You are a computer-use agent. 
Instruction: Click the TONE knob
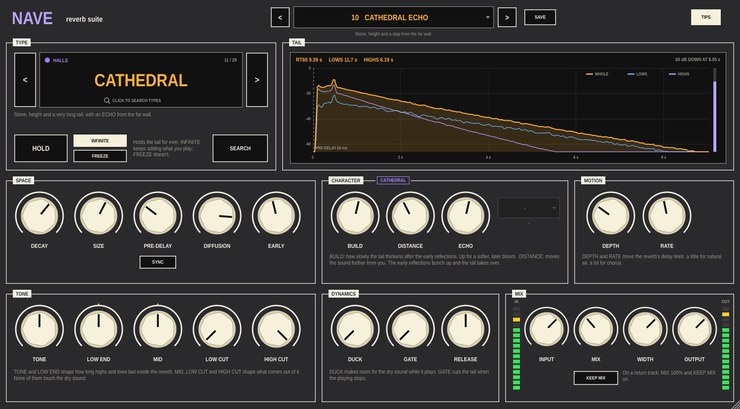[39, 329]
